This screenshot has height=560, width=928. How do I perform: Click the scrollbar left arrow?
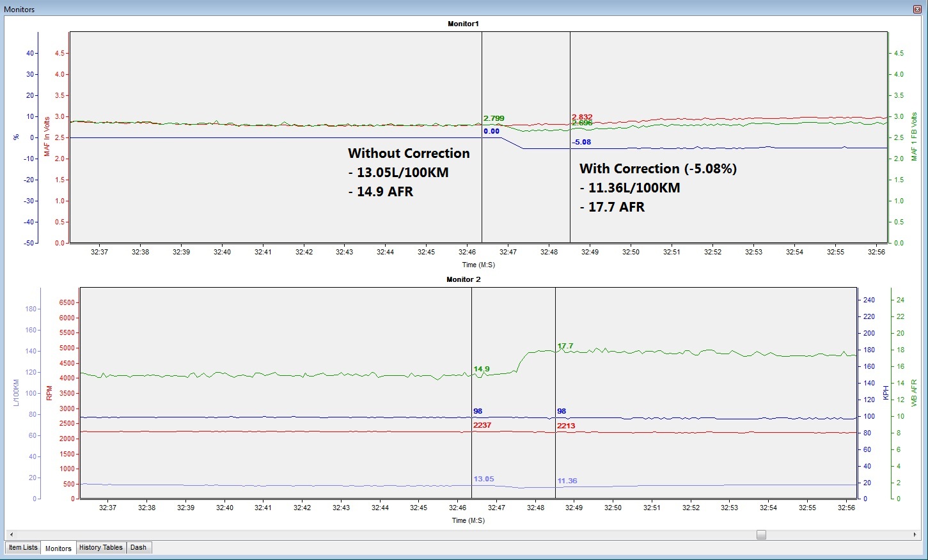tap(11, 534)
